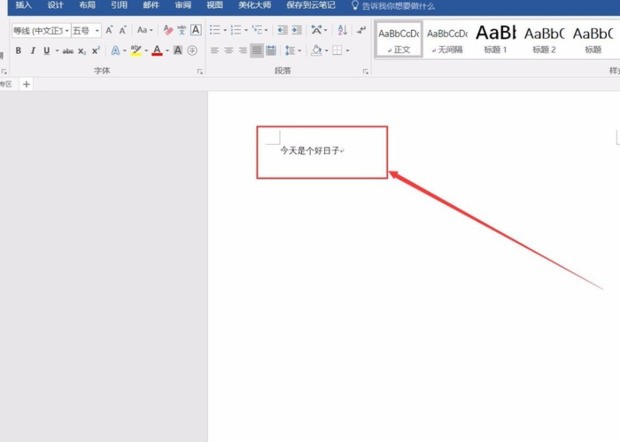
Task: Switch to the 视图 tab
Action: 214,5
